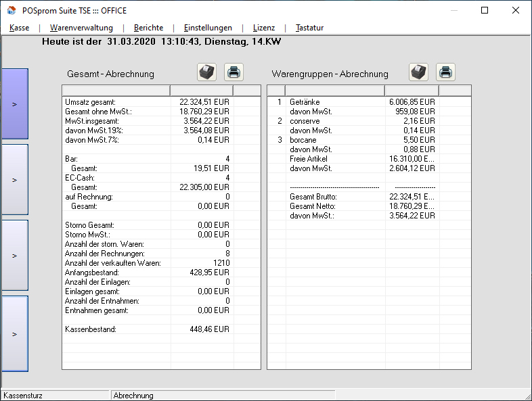Viewport: 532px width, 401px height.
Task: Open the Warenverwaltung menu
Action: click(81, 28)
